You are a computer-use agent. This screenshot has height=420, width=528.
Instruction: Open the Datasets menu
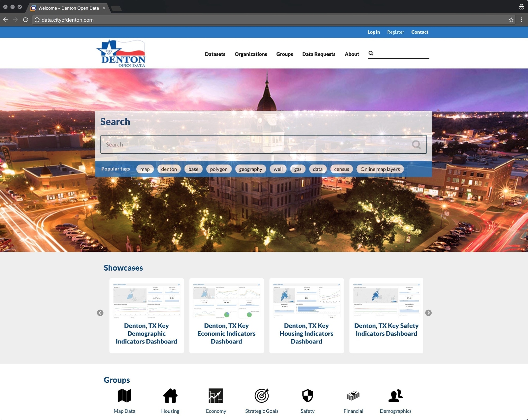point(215,54)
